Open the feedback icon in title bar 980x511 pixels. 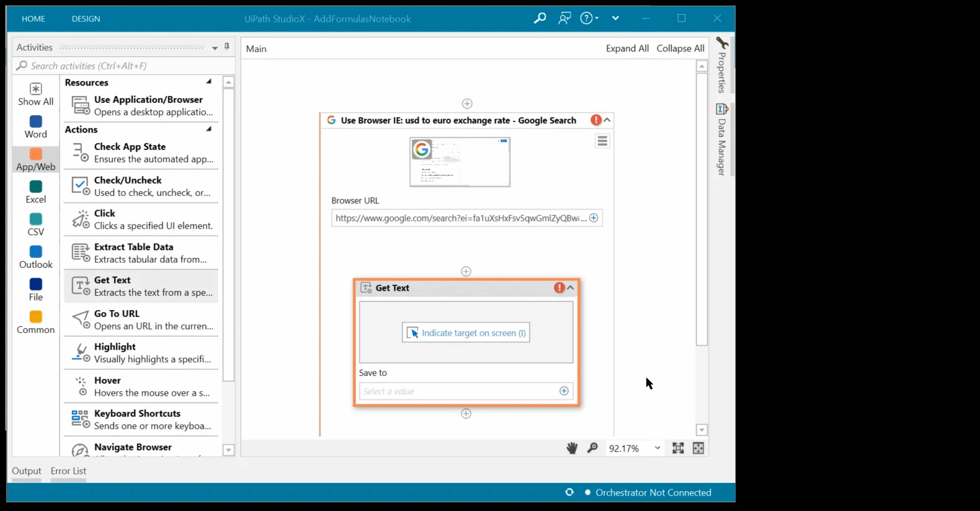[564, 18]
